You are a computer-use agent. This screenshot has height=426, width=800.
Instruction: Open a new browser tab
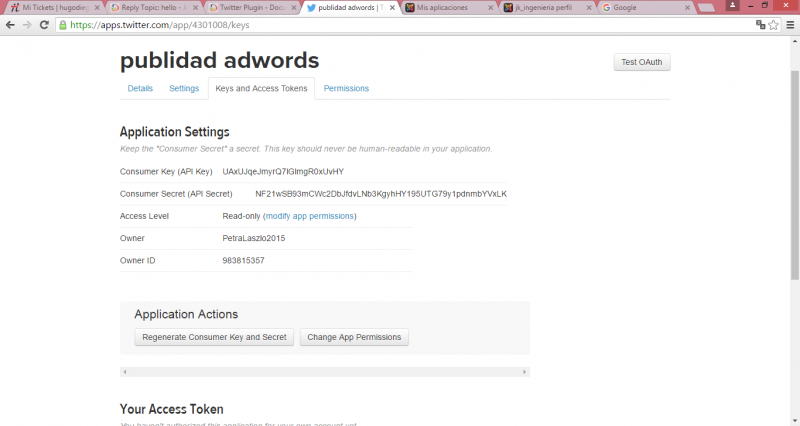(706, 8)
